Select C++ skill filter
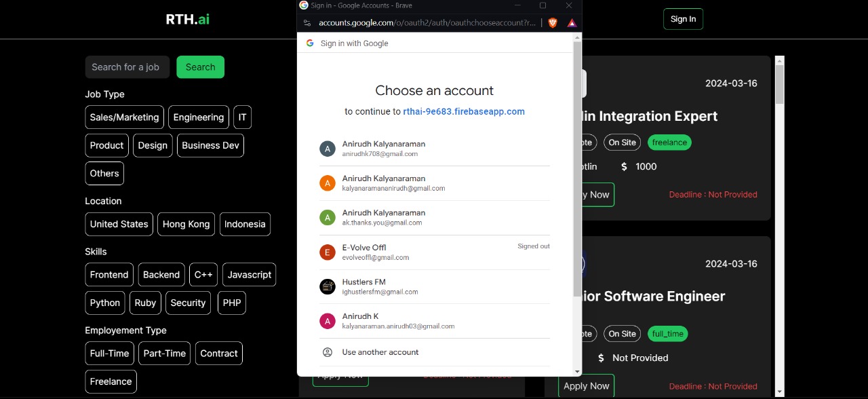Image resolution: width=868 pixels, height=399 pixels. 203,275
